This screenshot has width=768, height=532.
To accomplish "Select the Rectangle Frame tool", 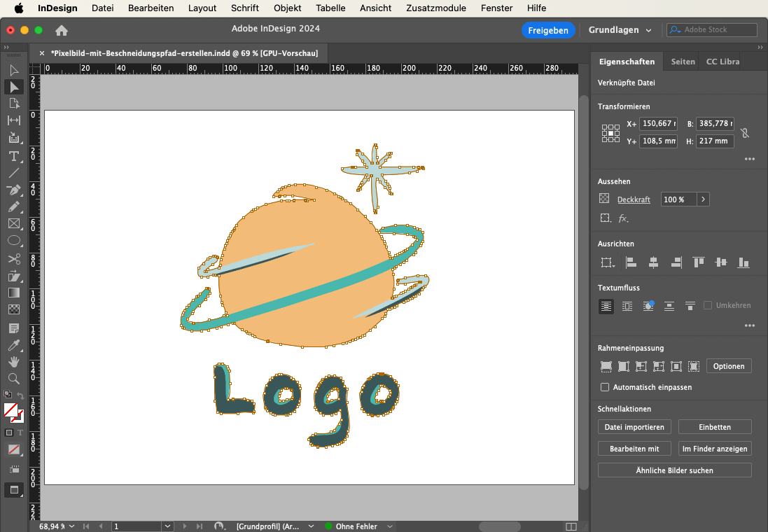I will [x=13, y=224].
